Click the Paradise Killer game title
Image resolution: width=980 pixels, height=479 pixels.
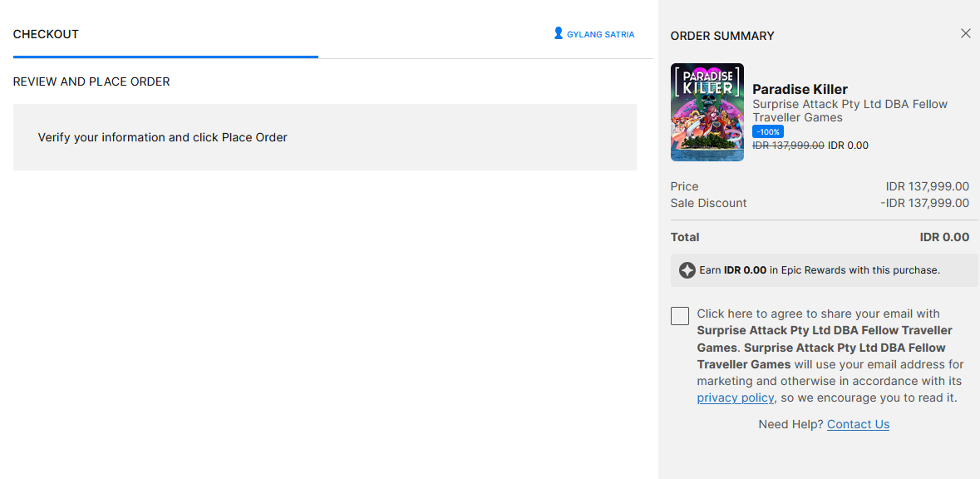coord(800,89)
